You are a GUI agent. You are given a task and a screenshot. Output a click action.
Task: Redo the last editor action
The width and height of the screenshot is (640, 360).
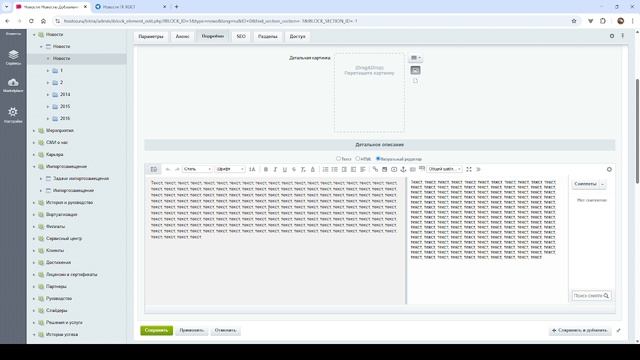[177, 169]
